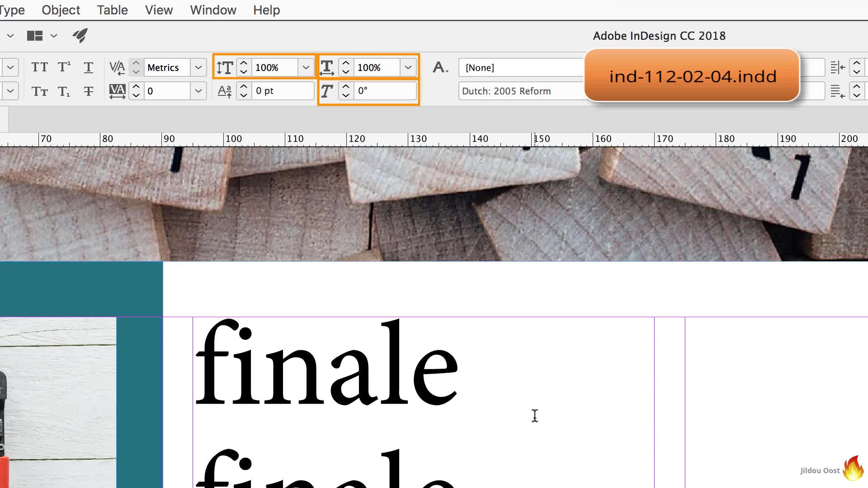The image size is (868, 488).
Task: Expand the Arrange Documents dropdown arrow
Action: 54,36
